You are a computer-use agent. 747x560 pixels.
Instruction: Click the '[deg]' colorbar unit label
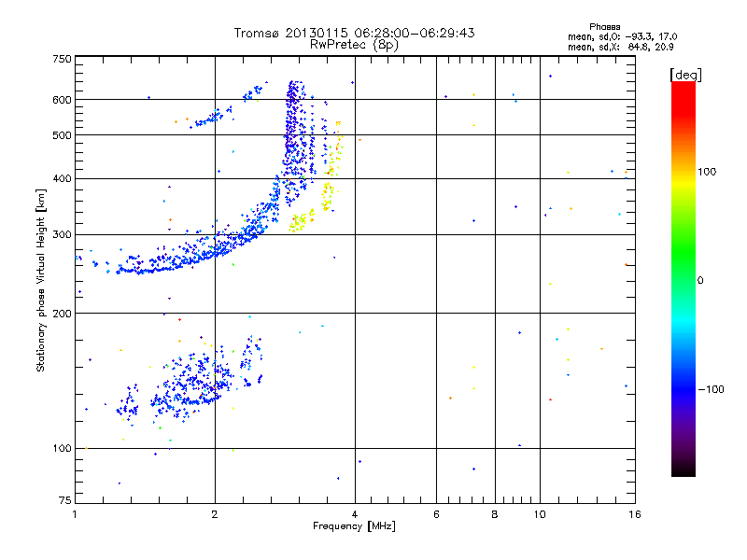pyautogui.click(x=685, y=75)
